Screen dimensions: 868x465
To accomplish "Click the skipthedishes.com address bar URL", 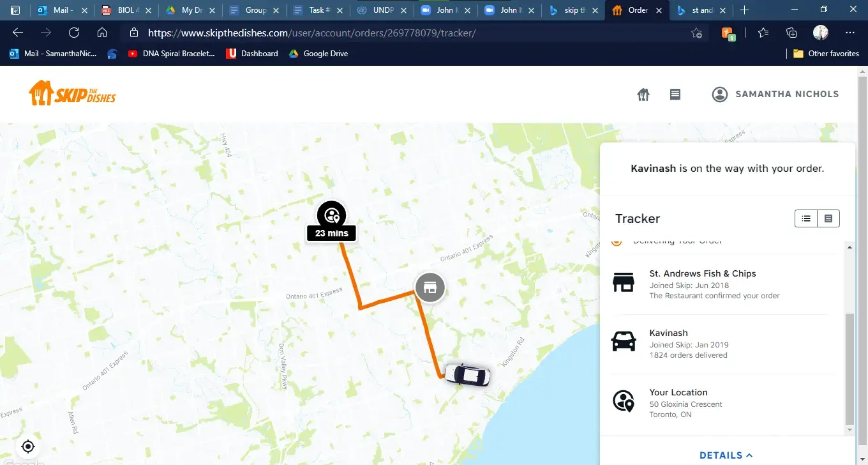I will click(312, 33).
